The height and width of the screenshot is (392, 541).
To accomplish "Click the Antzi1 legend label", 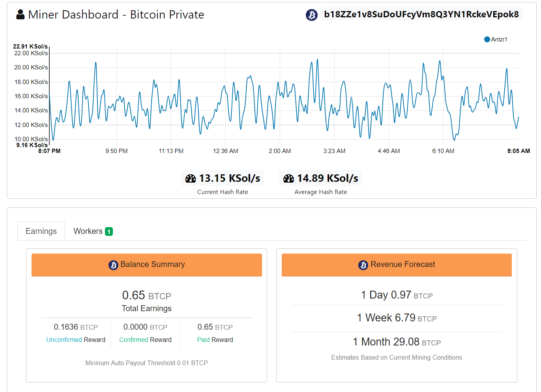I will (499, 39).
